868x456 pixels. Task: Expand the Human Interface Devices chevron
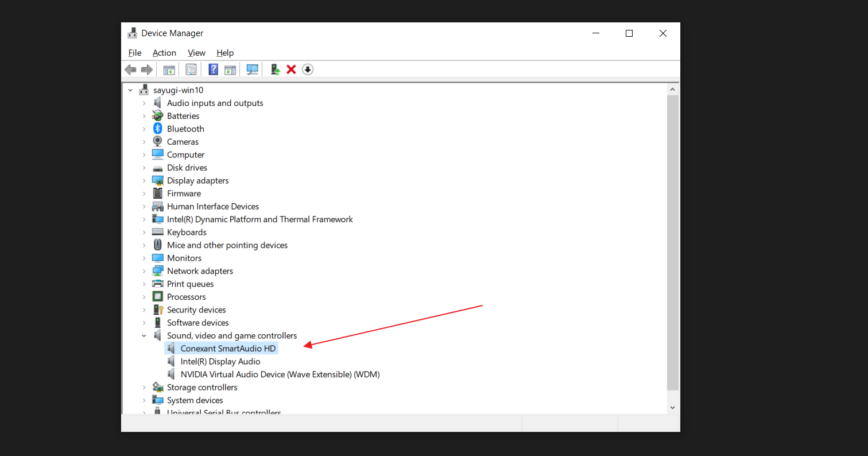point(144,207)
